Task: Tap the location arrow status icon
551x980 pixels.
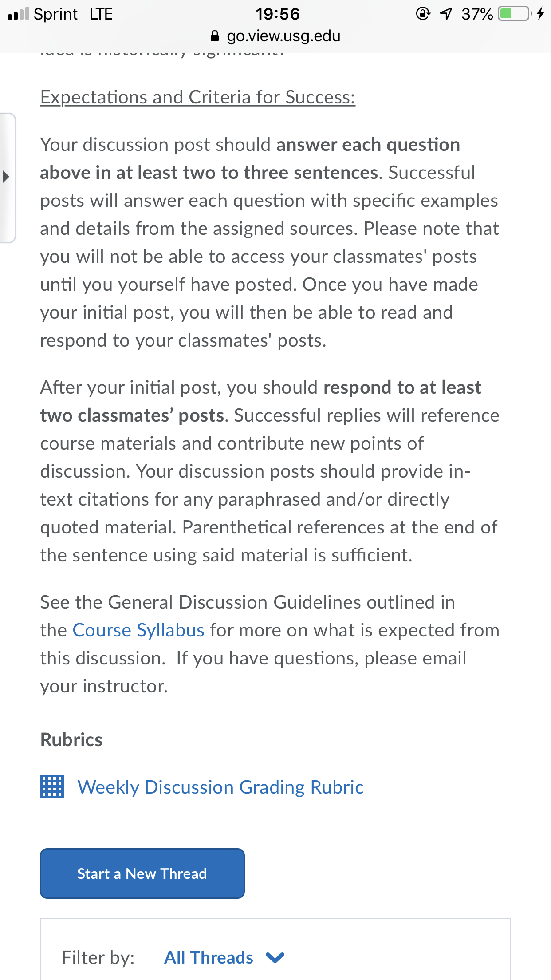Action: 446,14
